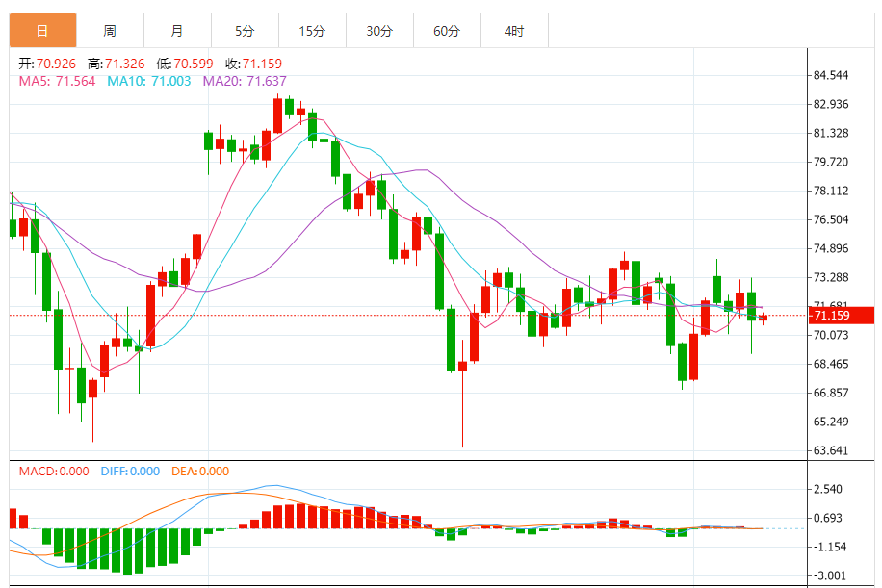The height and width of the screenshot is (588, 882).
Task: Click the MA5: 71.564 legend label
Action: 58,81
